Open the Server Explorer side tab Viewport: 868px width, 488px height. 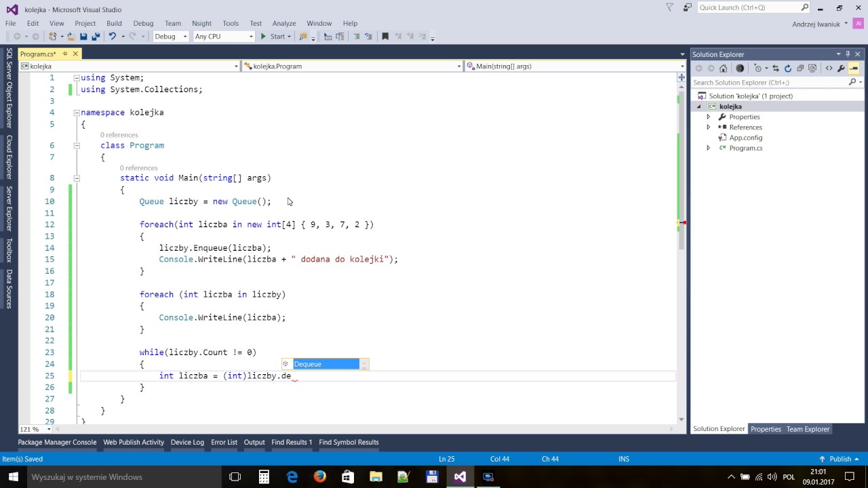(x=9, y=209)
